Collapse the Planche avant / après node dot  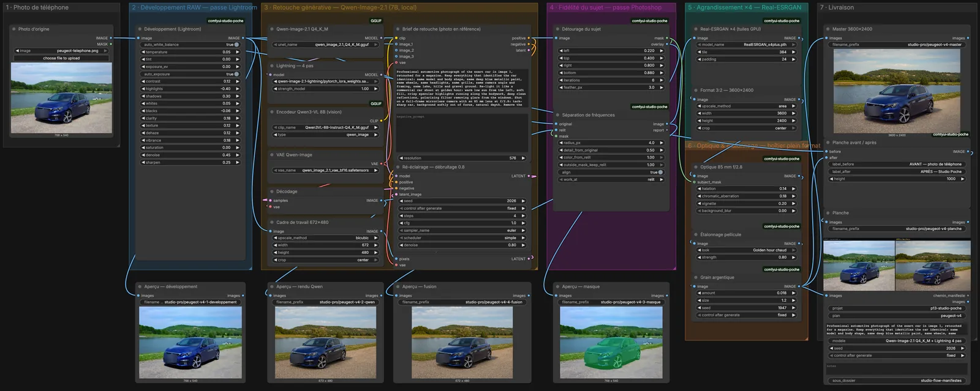(828, 143)
